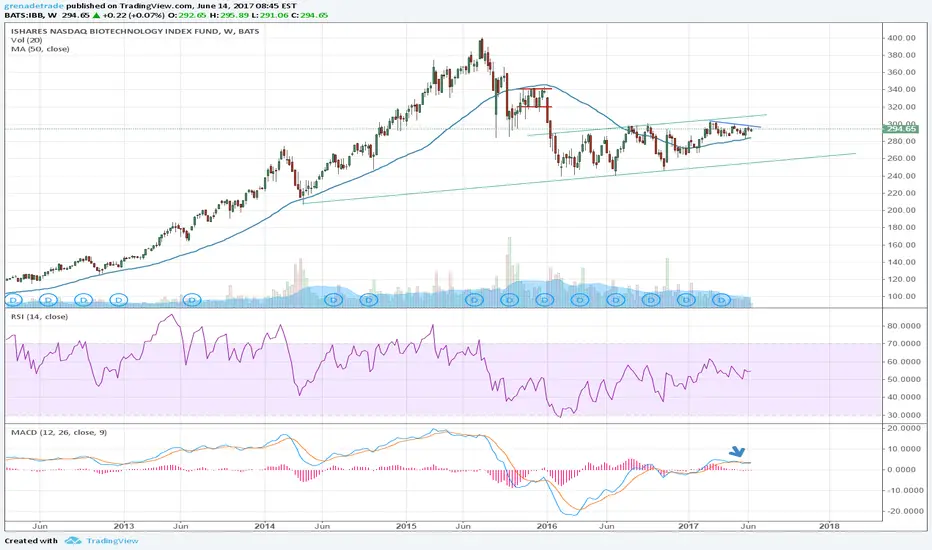Image resolution: width=932 pixels, height=550 pixels.
Task: Click the MA (50, close) indicator label
Action: (x=40, y=49)
